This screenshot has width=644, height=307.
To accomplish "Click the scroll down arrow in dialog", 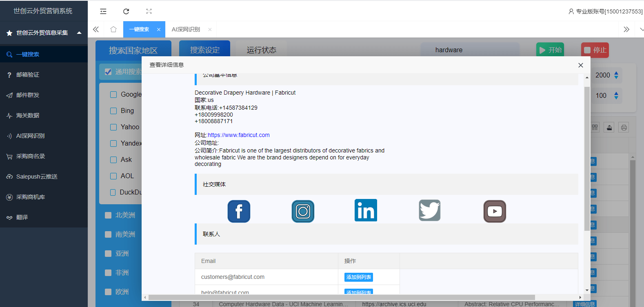I will [x=587, y=290].
